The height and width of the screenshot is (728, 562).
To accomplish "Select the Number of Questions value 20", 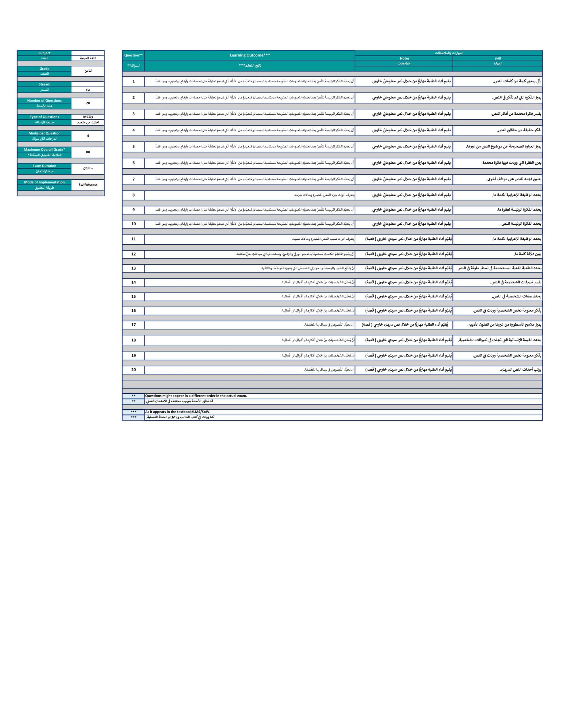I will [88, 103].
